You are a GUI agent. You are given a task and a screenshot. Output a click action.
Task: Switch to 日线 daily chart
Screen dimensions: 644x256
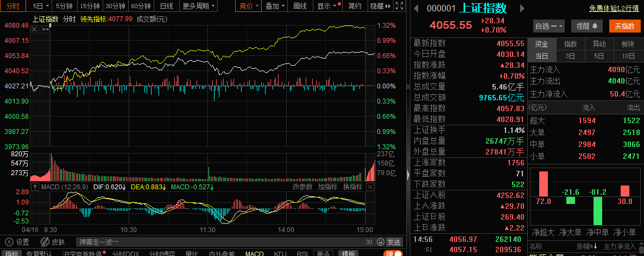(x=166, y=6)
